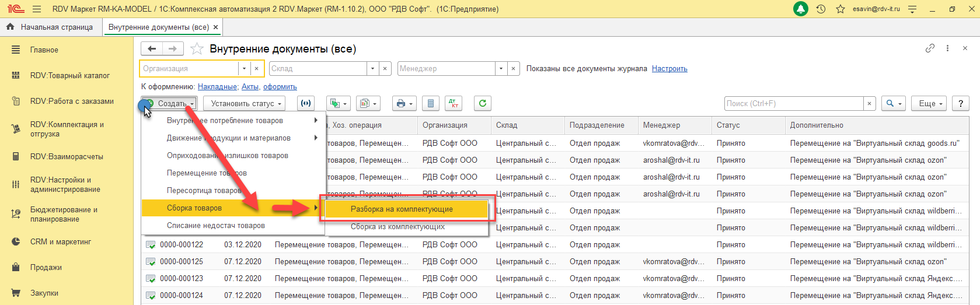Click the notifications bell icon
The width and height of the screenshot is (980, 305).
pos(801,9)
